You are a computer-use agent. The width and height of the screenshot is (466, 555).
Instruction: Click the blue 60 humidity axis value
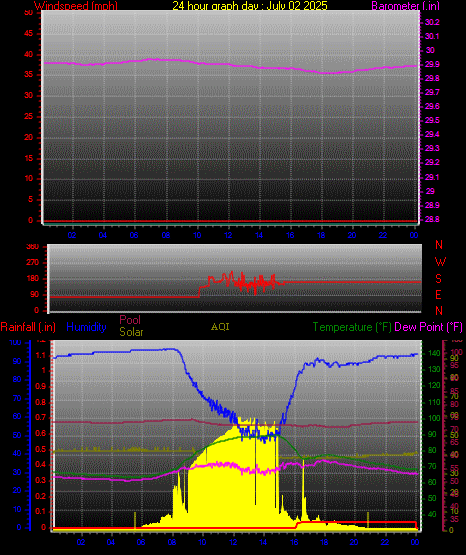17,417
